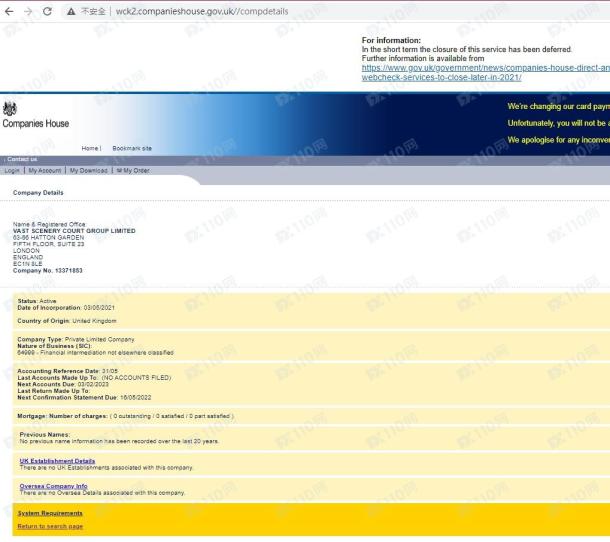
Task: Open My Account link
Action: (45, 170)
